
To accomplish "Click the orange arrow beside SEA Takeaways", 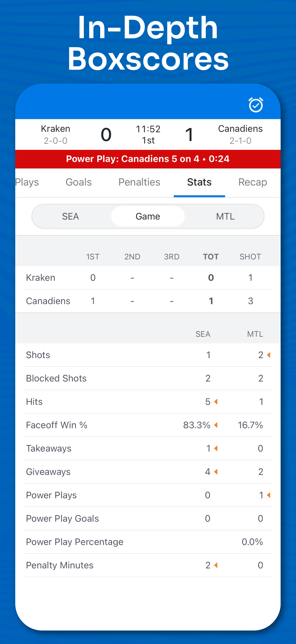I will coord(216,448).
